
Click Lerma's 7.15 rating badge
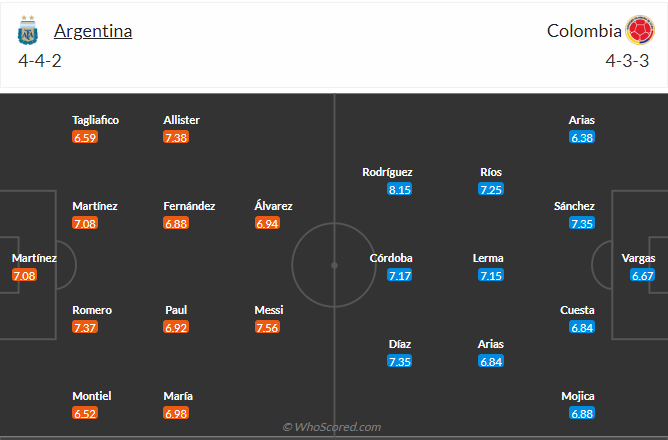490,275
